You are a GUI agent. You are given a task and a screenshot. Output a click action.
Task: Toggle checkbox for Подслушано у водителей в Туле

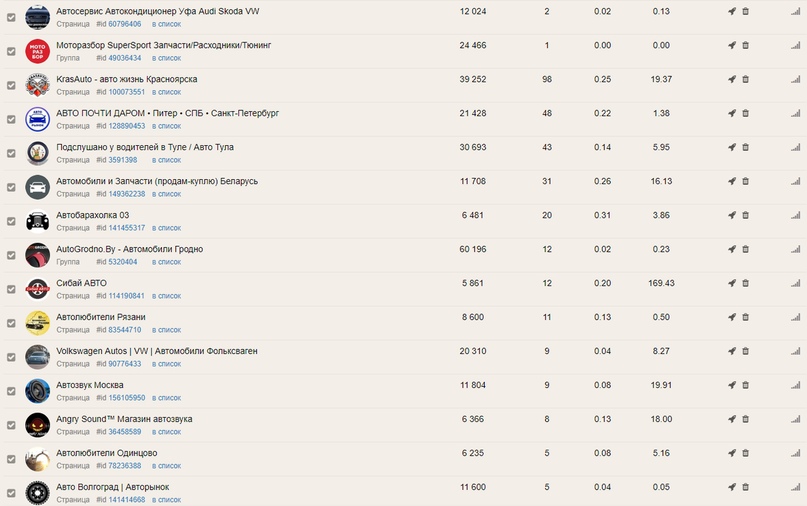coord(11,153)
